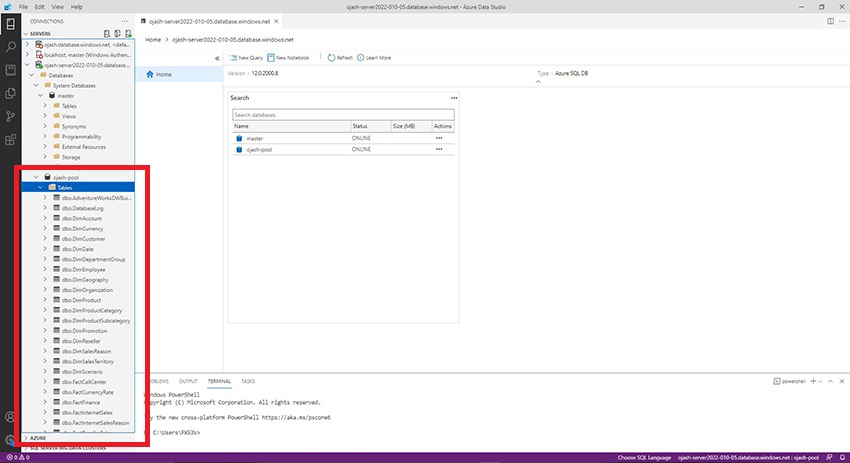The width and height of the screenshot is (850, 463).
Task: Click the Show Active Connections icon
Action: point(128,34)
